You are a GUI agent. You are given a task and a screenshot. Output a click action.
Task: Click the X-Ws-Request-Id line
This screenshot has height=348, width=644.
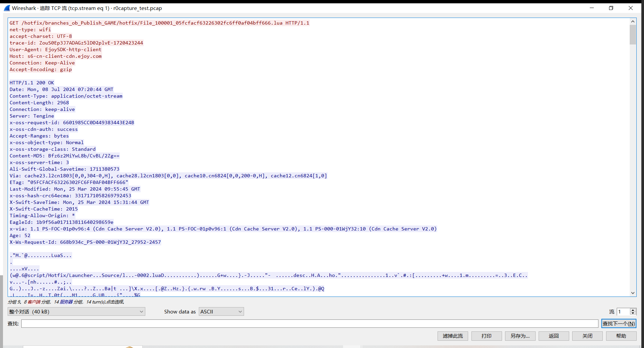point(85,242)
